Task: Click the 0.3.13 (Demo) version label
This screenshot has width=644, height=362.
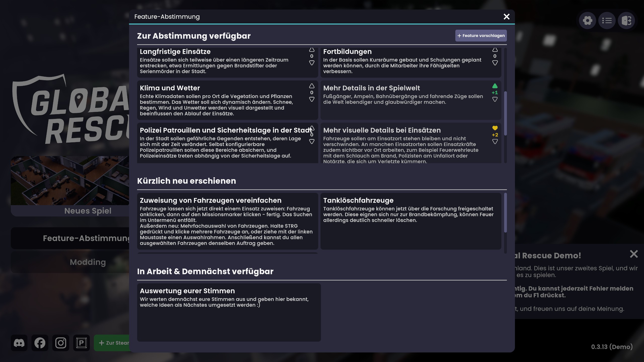Action: click(x=612, y=347)
